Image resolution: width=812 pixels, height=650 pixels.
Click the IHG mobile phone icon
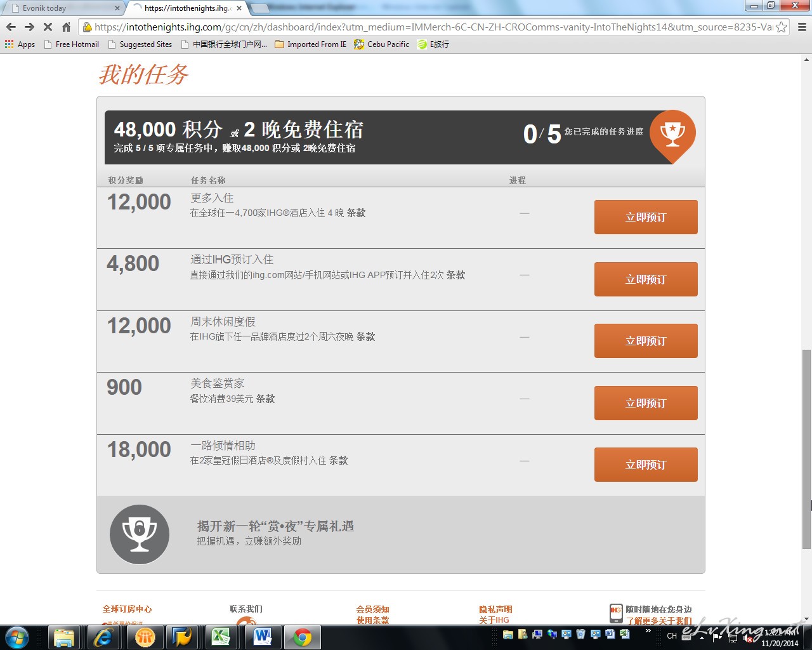pyautogui.click(x=616, y=613)
